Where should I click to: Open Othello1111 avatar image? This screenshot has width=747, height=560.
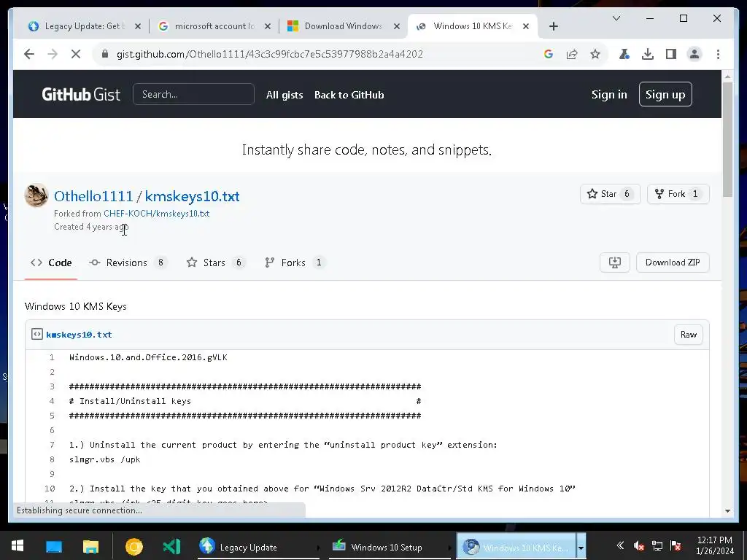36,195
